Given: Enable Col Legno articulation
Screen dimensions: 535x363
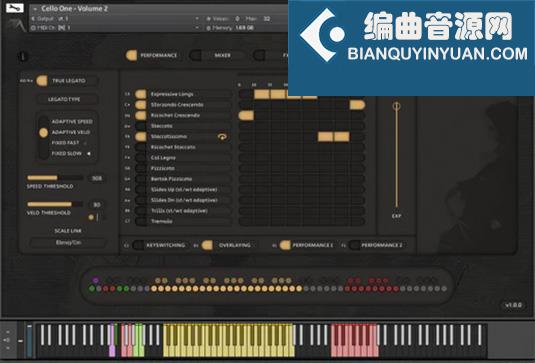Looking at the screenshot, I should tap(141, 158).
